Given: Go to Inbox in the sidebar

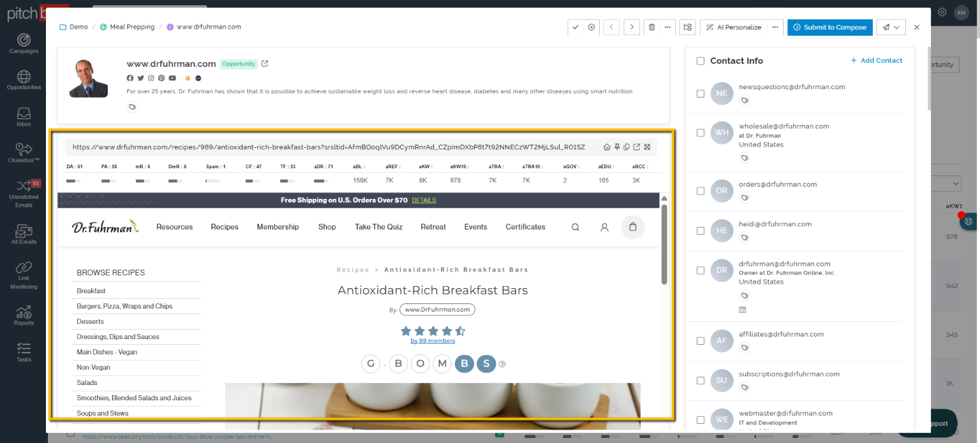Looking at the screenshot, I should point(24,117).
